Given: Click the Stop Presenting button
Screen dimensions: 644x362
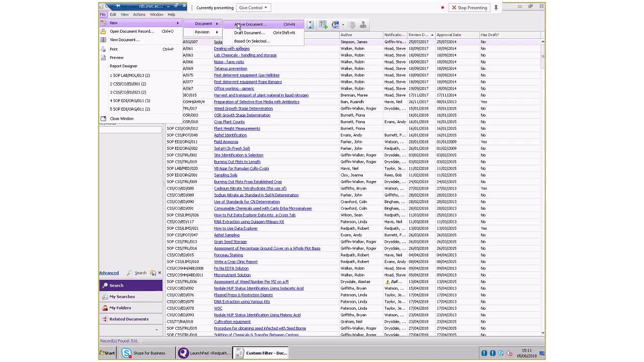Looking at the screenshot, I should pyautogui.click(x=469, y=8).
